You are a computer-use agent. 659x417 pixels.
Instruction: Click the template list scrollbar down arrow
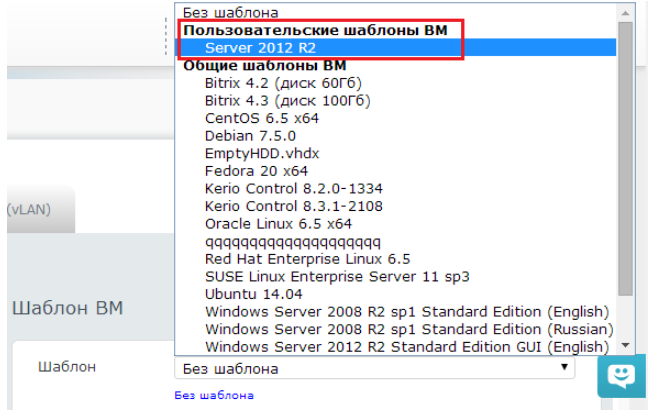pyautogui.click(x=626, y=346)
